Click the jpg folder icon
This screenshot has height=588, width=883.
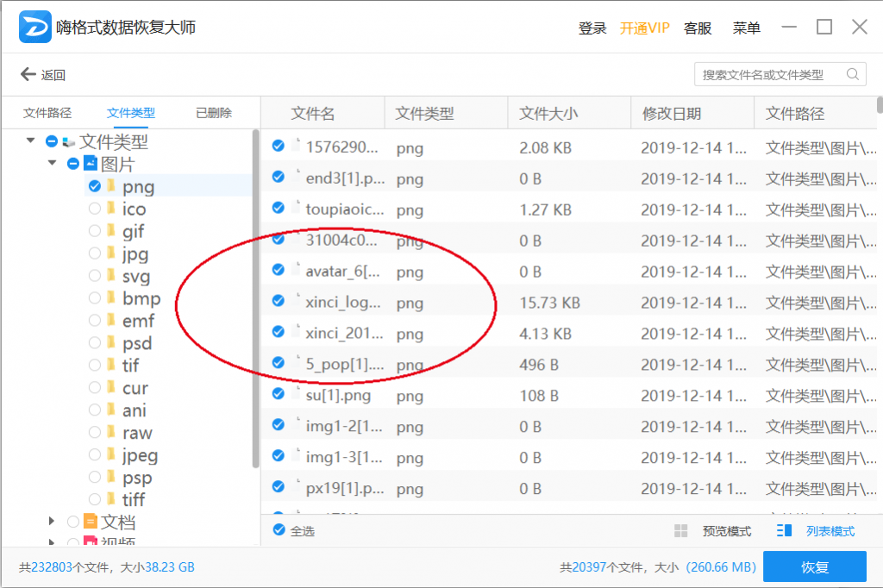tap(111, 253)
